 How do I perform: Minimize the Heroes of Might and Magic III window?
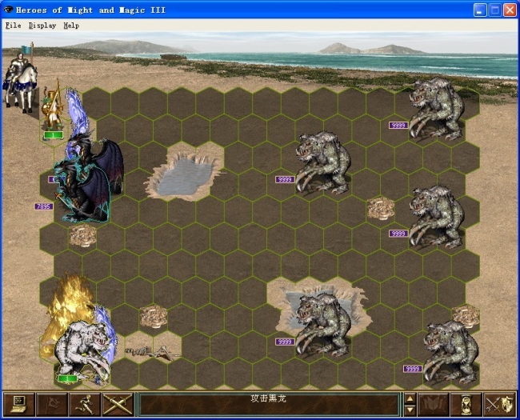pos(479,10)
